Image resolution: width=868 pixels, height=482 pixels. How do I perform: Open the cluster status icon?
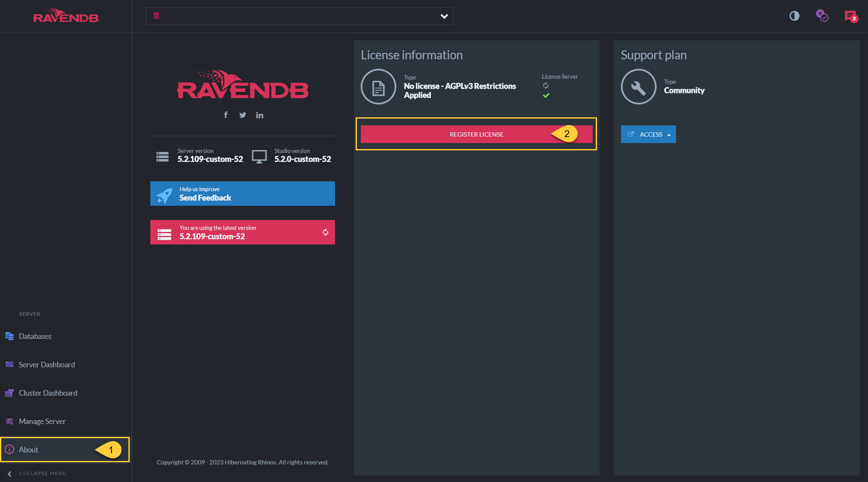click(822, 16)
